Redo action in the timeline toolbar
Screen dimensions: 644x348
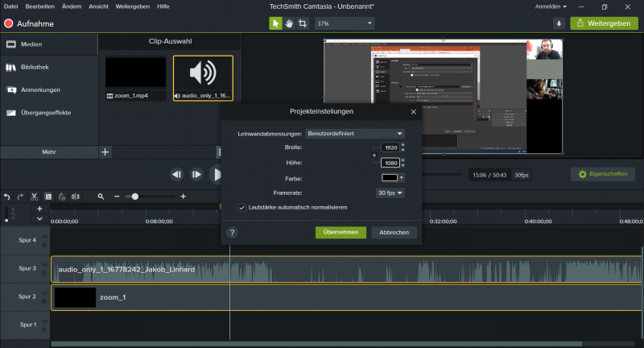coord(21,197)
